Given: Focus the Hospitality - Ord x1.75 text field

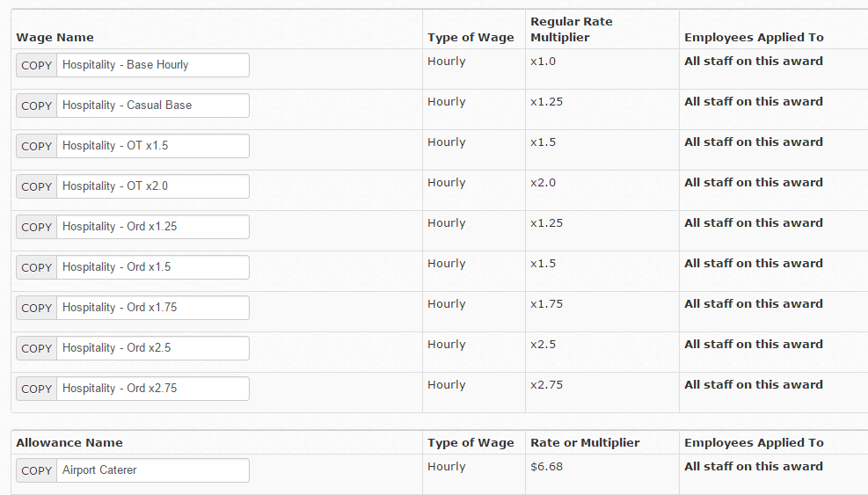Looking at the screenshot, I should [153, 308].
